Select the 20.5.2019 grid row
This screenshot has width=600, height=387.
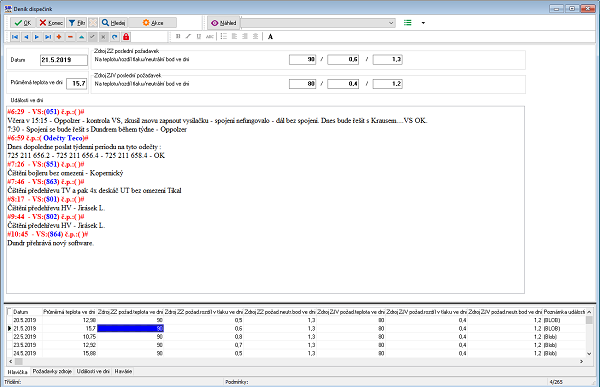[x=297, y=320]
